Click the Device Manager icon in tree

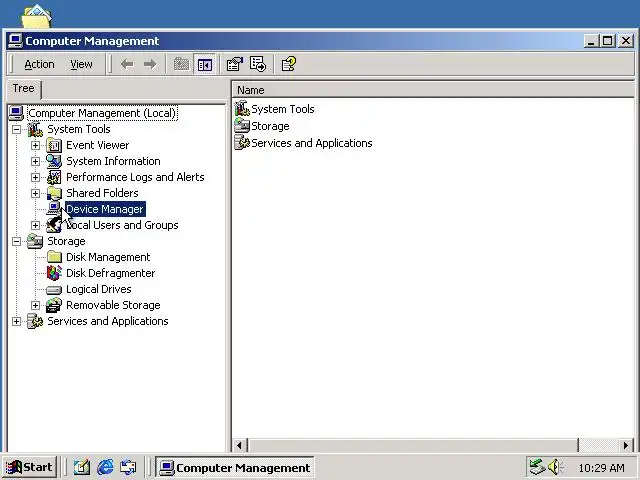tap(54, 209)
